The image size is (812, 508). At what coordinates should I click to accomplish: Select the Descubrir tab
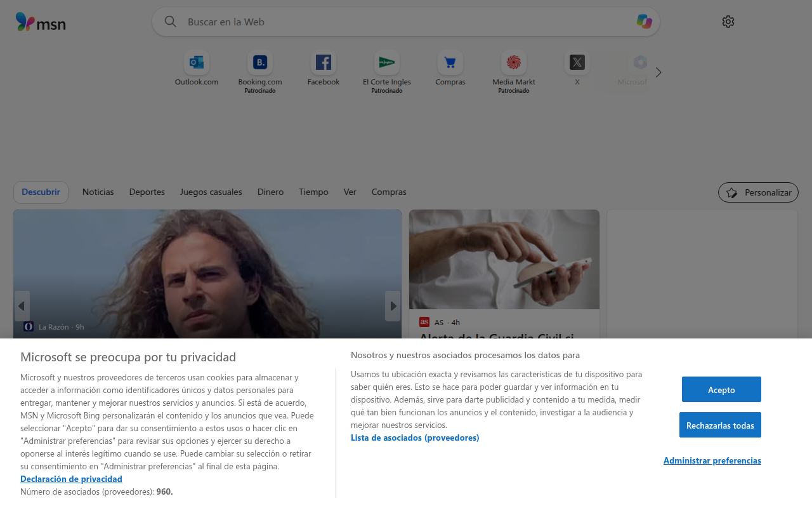(41, 192)
